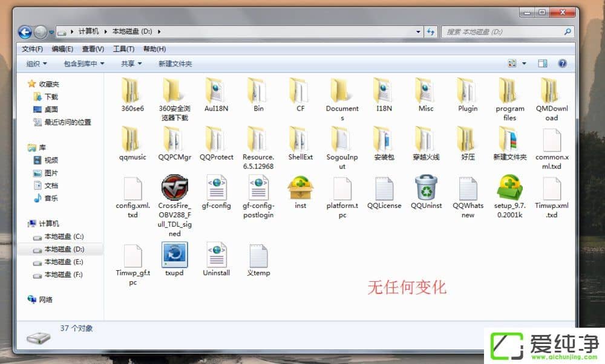Screen dimensions: 605x364
Task: Open the 文件(F) menu
Action: (32, 49)
